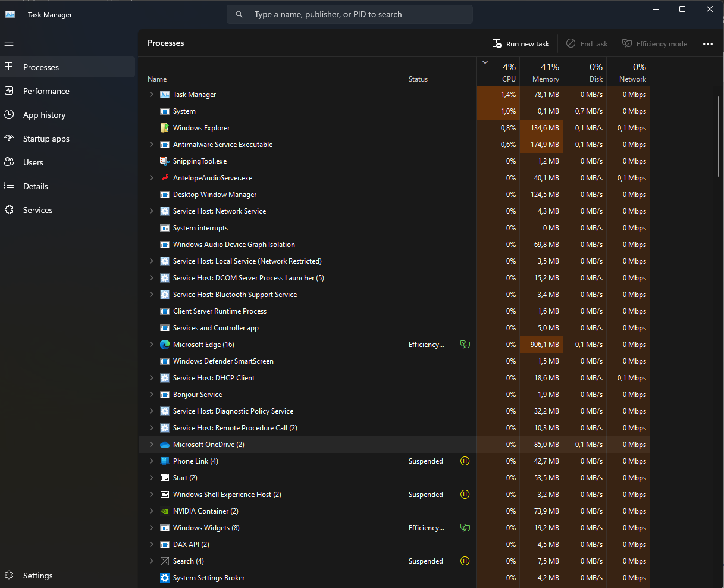Open the App history tab
The image size is (724, 588).
tap(68, 115)
